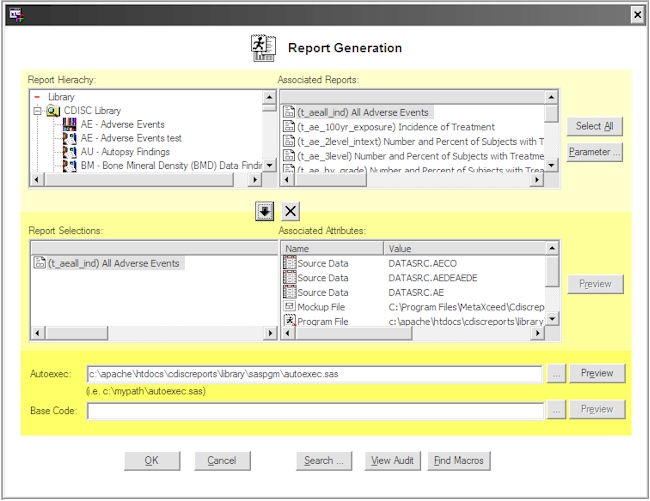Click the Mockup File path value
The image size is (650, 501).
click(466, 307)
